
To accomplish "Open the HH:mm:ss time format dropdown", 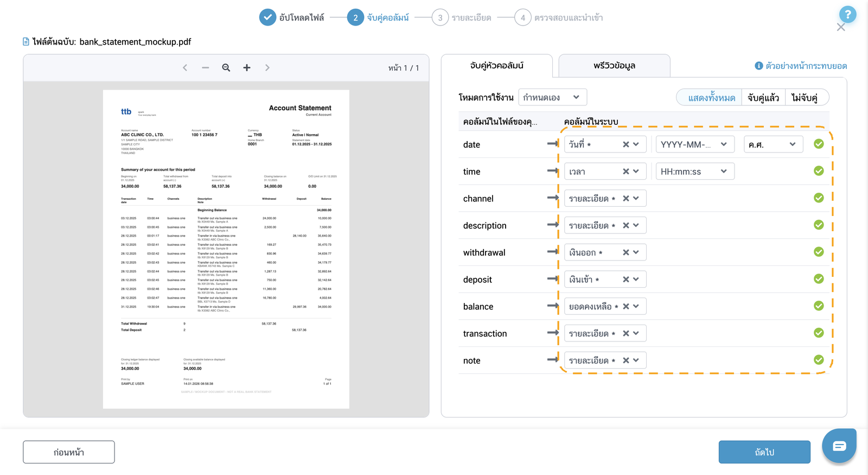I will tap(695, 172).
